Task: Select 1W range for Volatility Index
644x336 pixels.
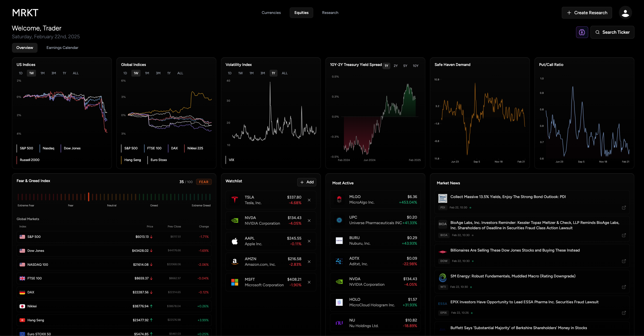Action: [240, 73]
